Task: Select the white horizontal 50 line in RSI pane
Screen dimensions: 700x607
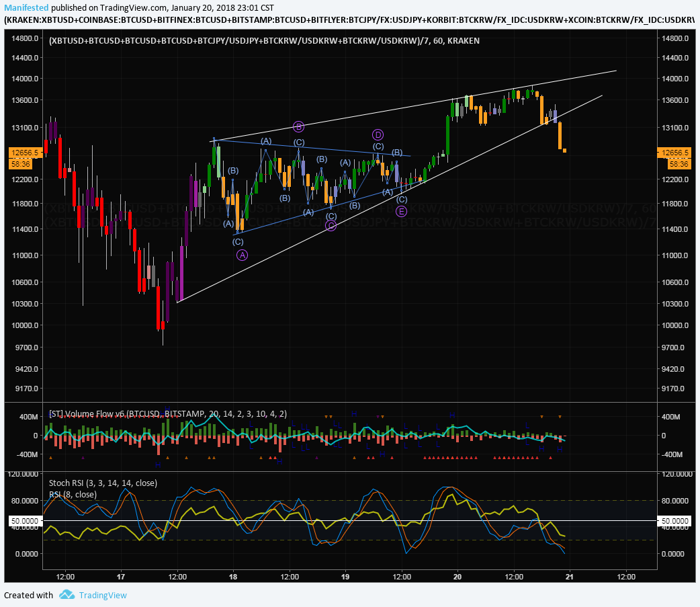Action: 349,521
